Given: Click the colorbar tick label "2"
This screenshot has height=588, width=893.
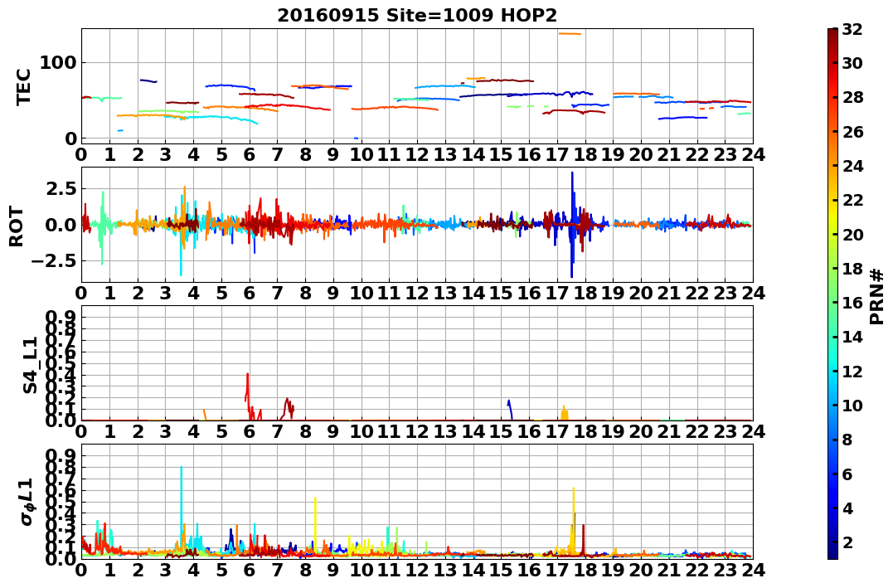Looking at the screenshot, I should (847, 542).
